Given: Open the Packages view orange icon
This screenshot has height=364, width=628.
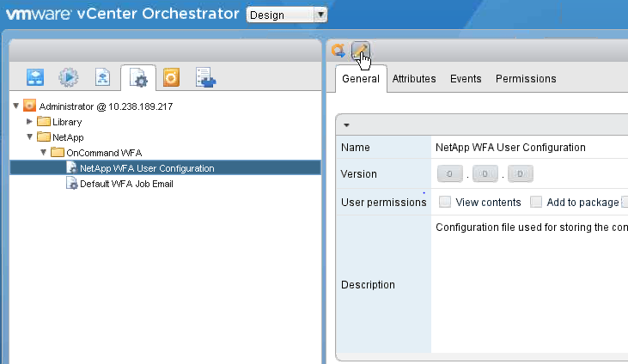Looking at the screenshot, I should [x=171, y=77].
